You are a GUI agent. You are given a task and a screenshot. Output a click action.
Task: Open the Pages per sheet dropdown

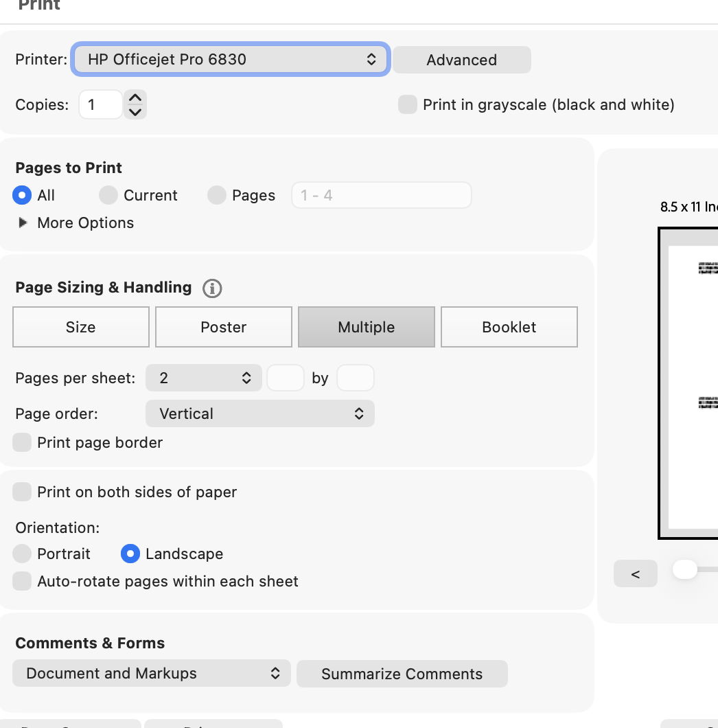coord(204,378)
